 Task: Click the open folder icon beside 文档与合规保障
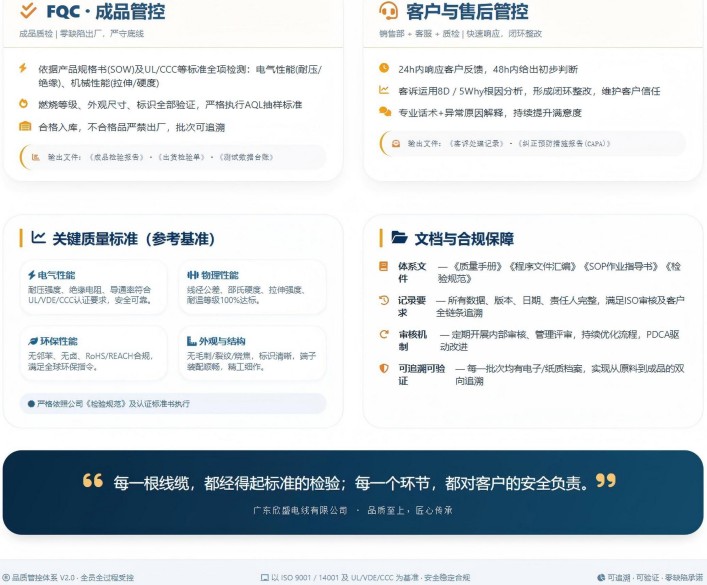399,238
